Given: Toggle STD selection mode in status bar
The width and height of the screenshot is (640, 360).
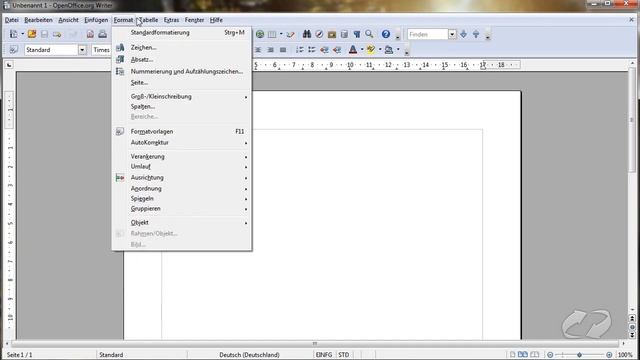Looking at the screenshot, I should pyautogui.click(x=344, y=355).
